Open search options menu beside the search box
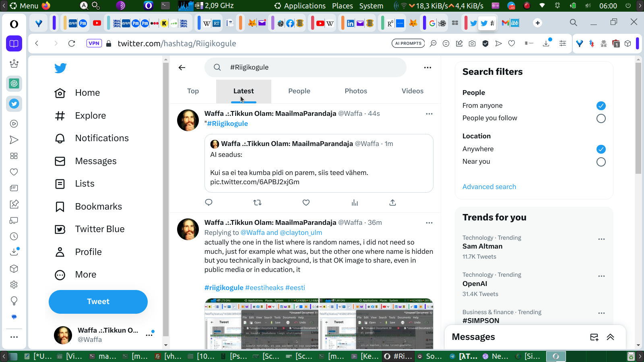Viewport: 644px width, 362px height. click(x=427, y=68)
